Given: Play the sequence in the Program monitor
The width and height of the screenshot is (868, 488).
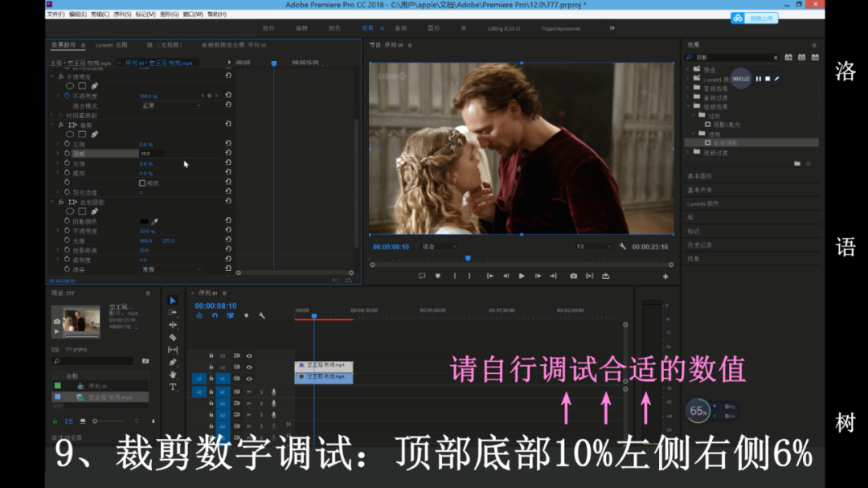Looking at the screenshot, I should (522, 276).
